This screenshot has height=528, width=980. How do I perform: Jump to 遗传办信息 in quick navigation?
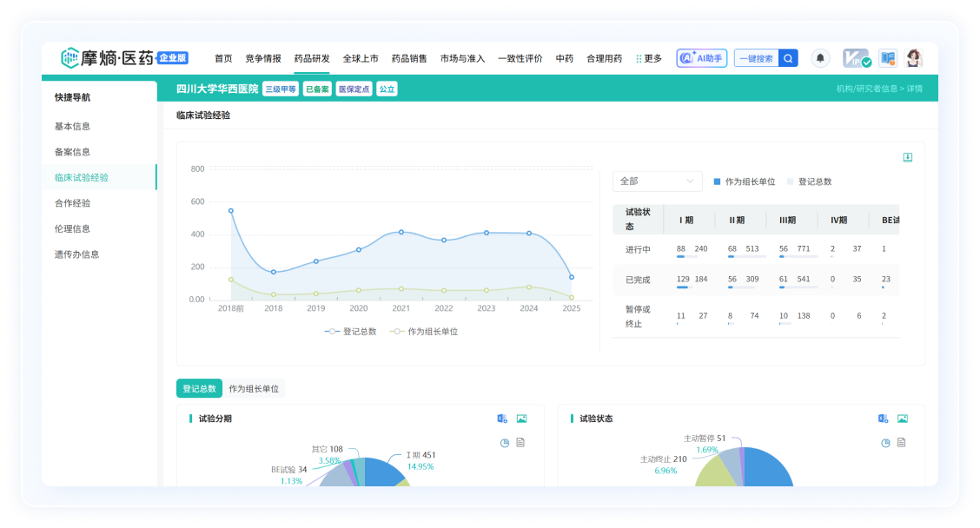76,254
